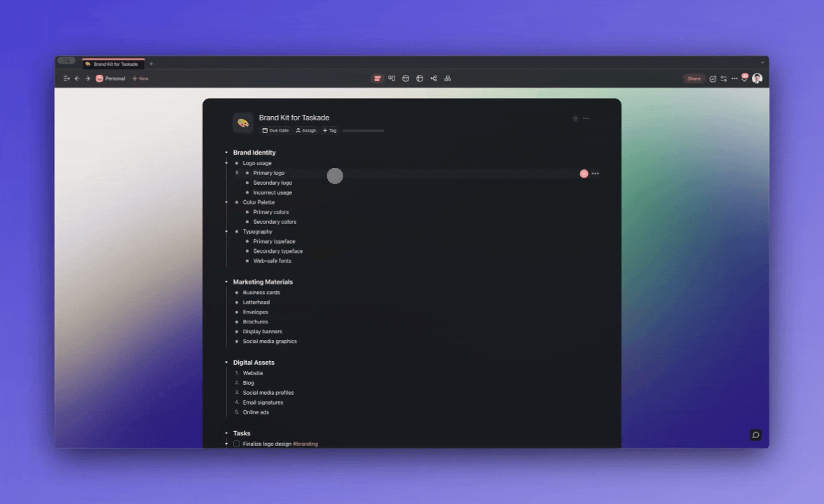Select the Brand Kit for Taskade browser tab
The width and height of the screenshot is (824, 504).
coord(112,64)
